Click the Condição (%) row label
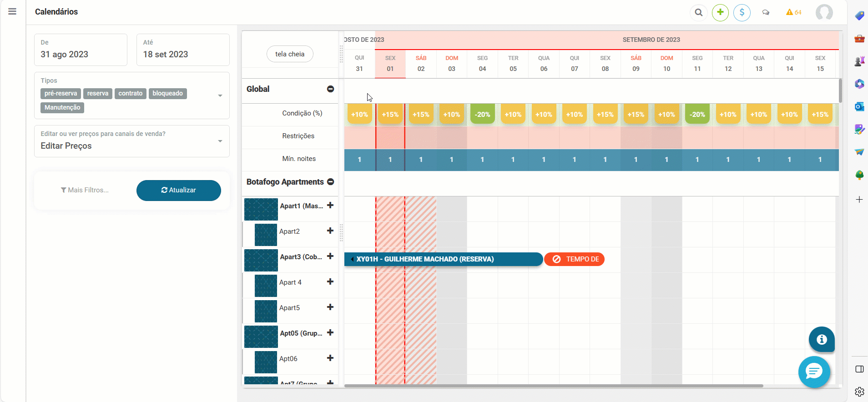 (x=302, y=113)
